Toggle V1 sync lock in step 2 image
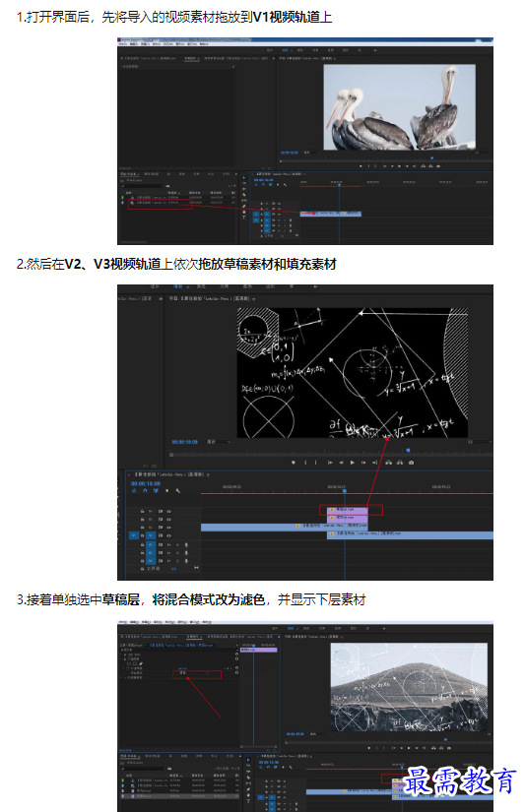Viewport: 525px width, 812px height. pos(161,535)
